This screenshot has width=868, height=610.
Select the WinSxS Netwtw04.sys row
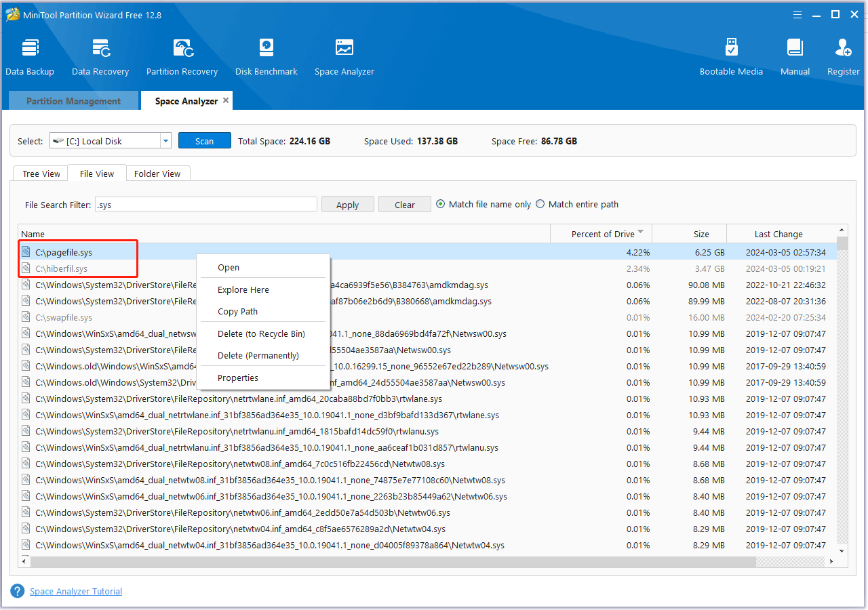pos(427,545)
